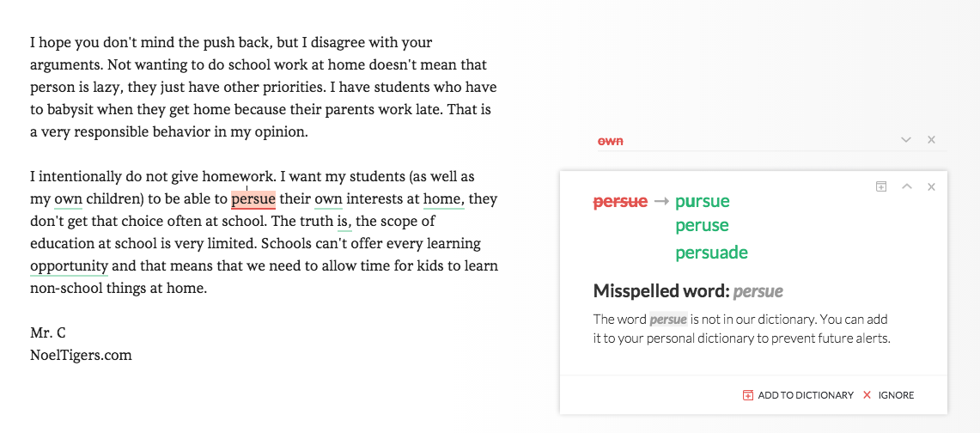Click the red X icon beside IGNORE
This screenshot has height=433, width=980.
(867, 395)
